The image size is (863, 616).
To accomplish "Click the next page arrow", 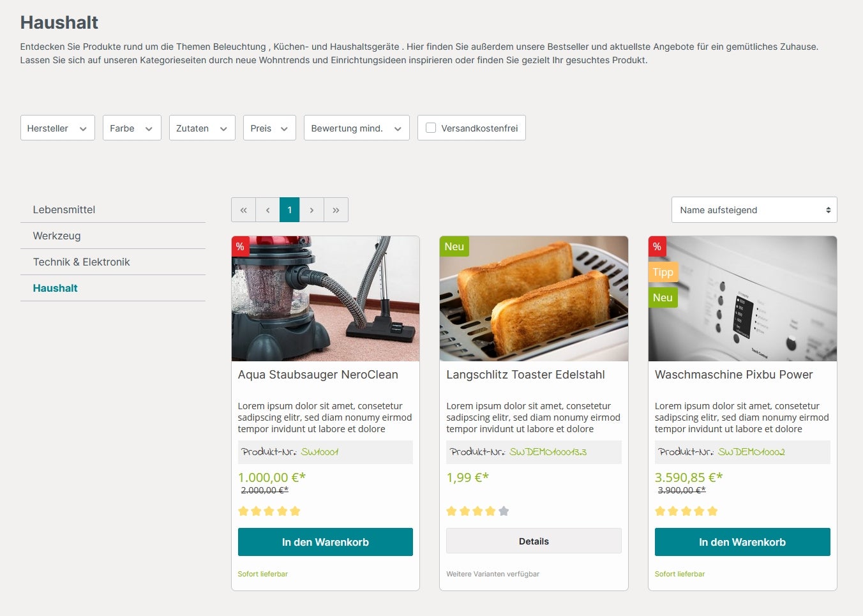I will [311, 210].
